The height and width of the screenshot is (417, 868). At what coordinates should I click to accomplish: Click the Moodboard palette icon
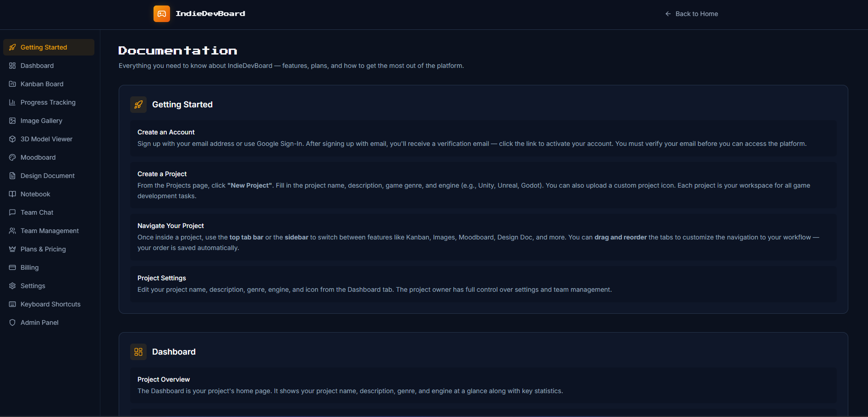[x=12, y=157]
